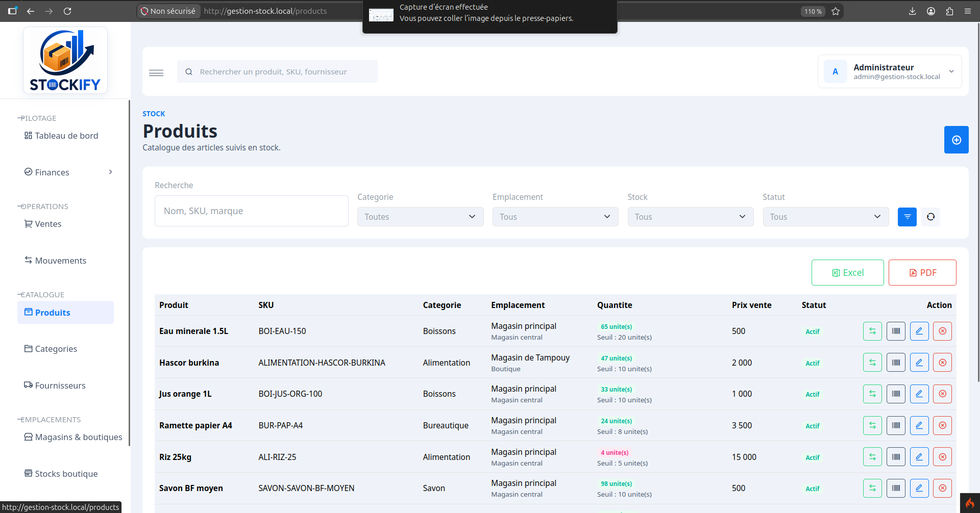
Task: Reset the product filters
Action: 931,217
